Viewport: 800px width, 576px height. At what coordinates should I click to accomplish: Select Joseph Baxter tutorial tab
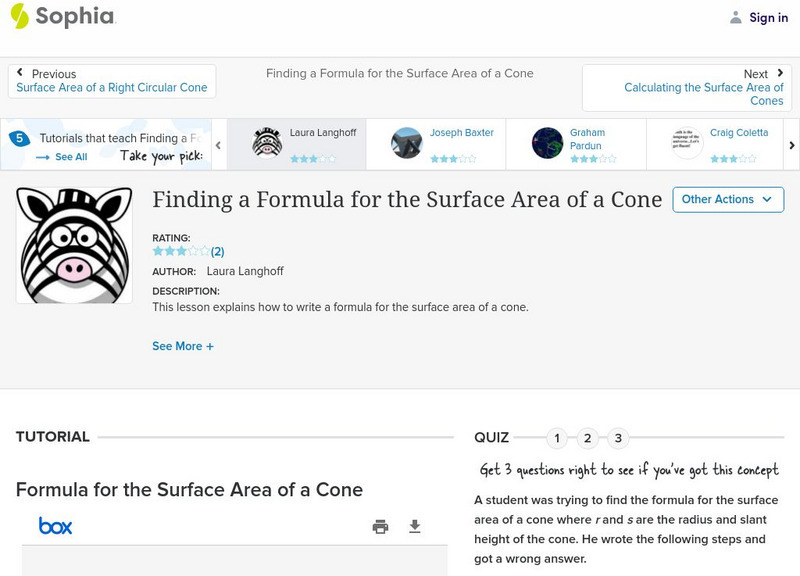coord(436,144)
